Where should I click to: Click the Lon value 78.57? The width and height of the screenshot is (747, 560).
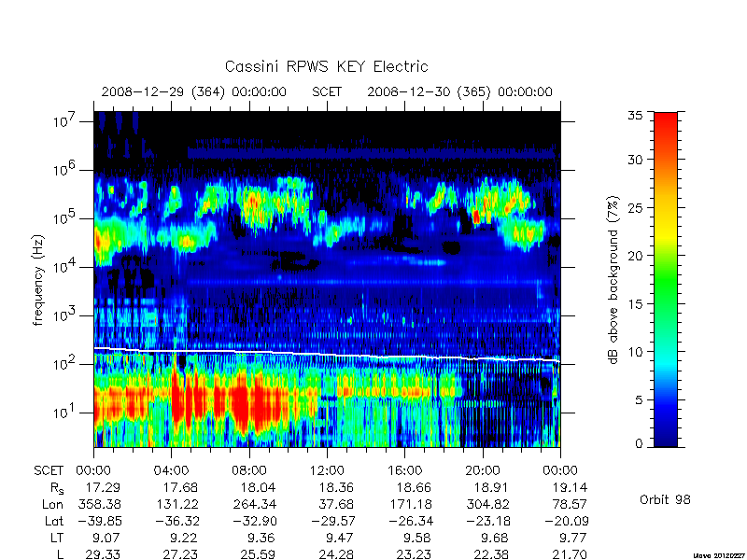coord(570,504)
